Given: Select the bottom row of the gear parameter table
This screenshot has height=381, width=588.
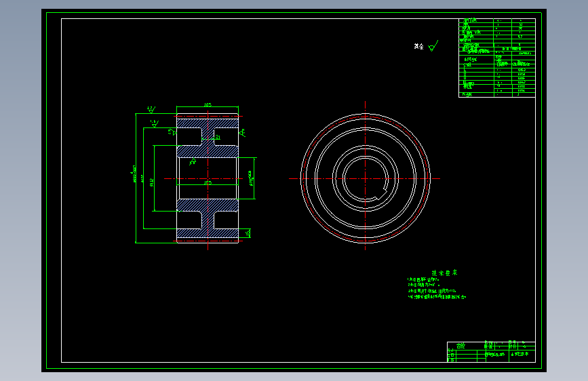Looking at the screenshot, I should point(497,95).
